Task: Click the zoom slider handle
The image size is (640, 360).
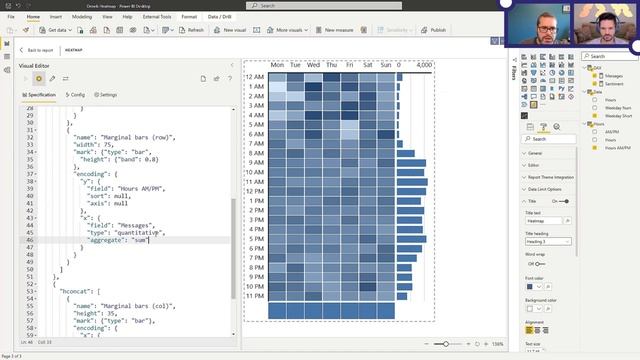Action: (446, 344)
